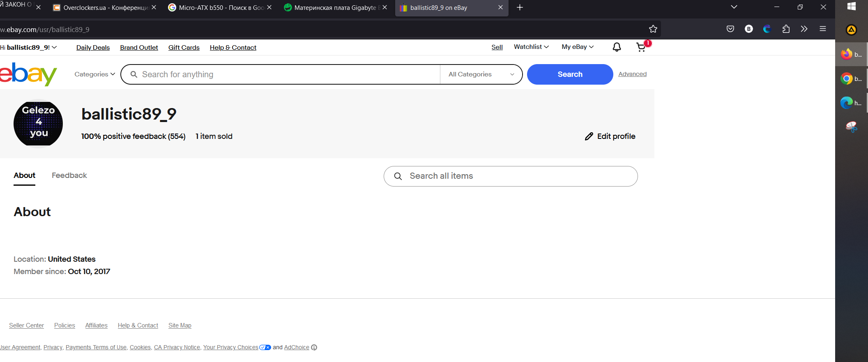
Task: Open the blue swirl extension in Firefox toolbar
Action: (767, 29)
